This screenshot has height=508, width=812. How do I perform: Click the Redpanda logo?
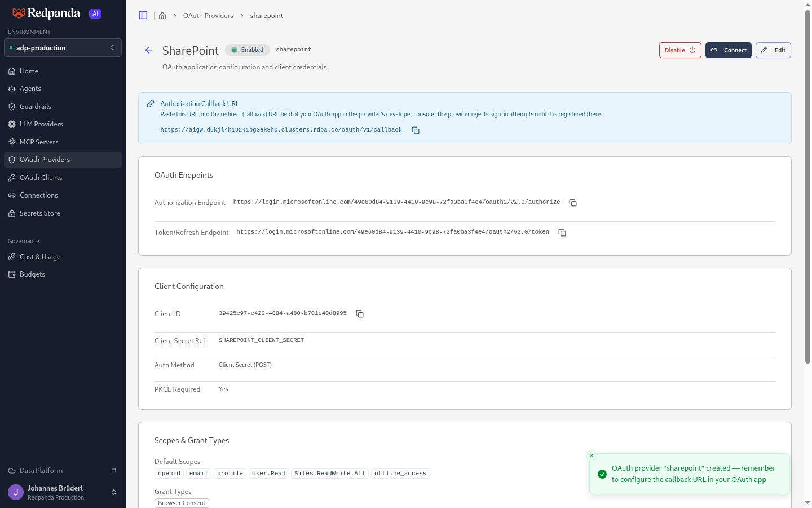click(46, 13)
